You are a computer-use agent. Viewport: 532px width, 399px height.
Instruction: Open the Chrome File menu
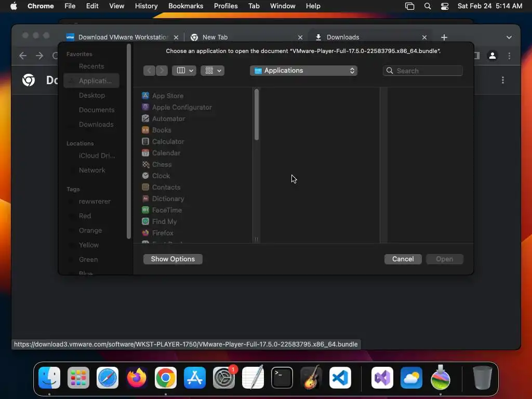(x=70, y=6)
